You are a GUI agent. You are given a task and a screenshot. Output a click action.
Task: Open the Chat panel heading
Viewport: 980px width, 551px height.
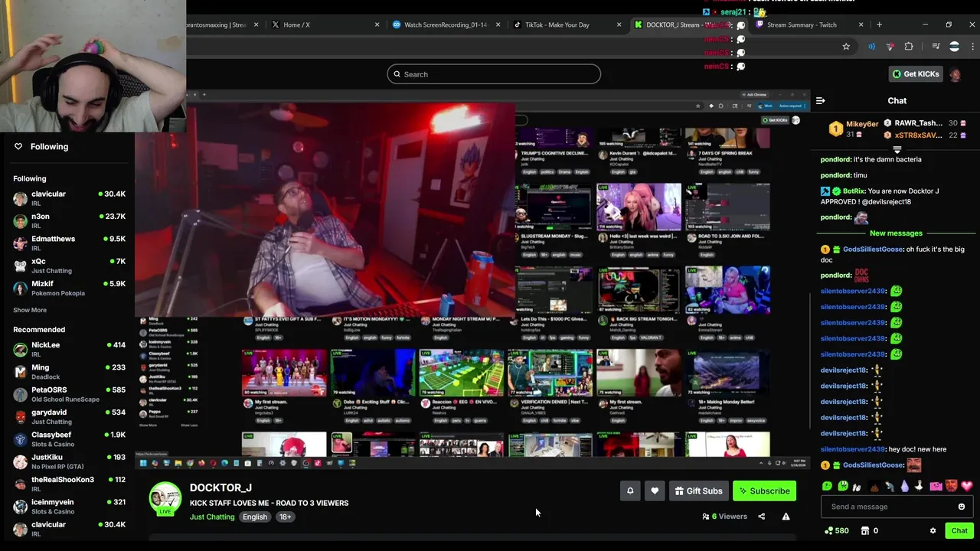click(x=897, y=100)
